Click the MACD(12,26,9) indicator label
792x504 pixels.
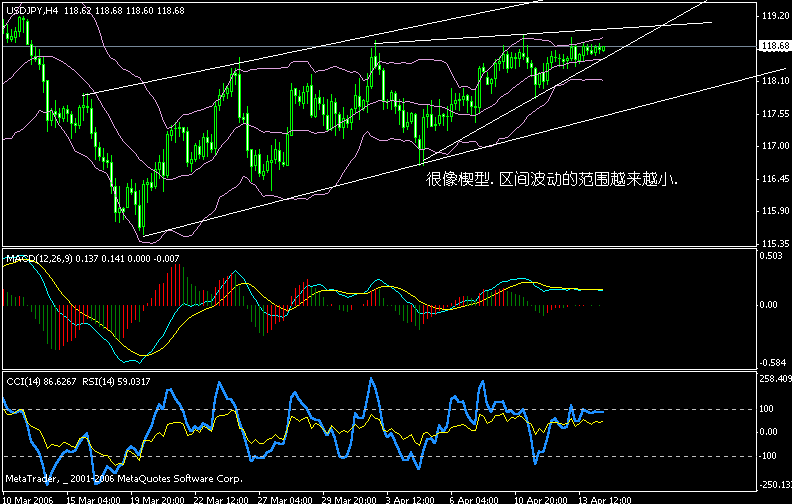coord(40,259)
